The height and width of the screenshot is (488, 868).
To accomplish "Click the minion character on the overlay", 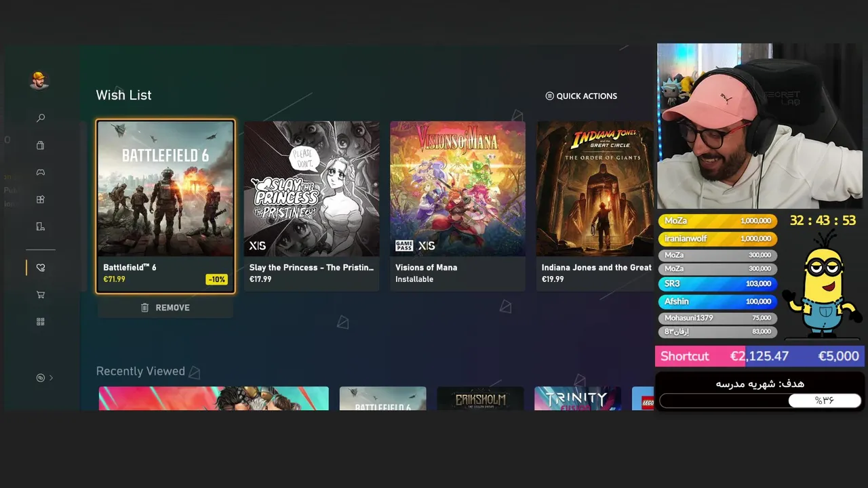I will click(x=822, y=283).
